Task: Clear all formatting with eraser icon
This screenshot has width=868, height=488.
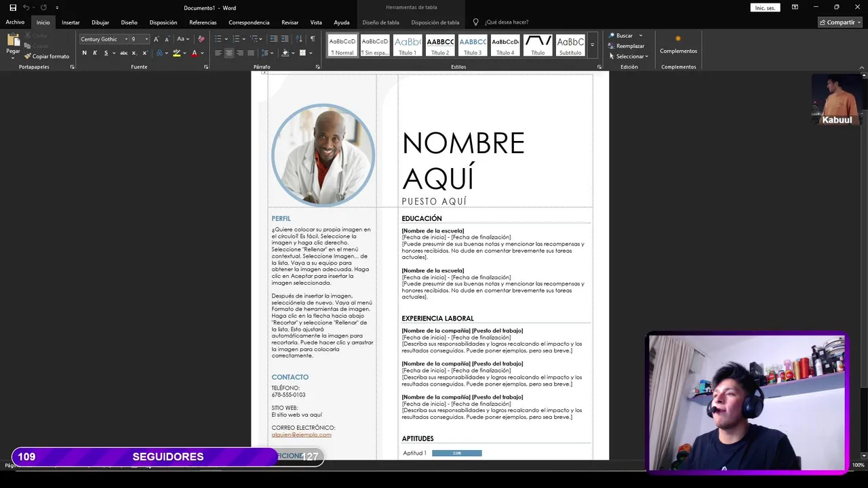Action: pyautogui.click(x=201, y=39)
